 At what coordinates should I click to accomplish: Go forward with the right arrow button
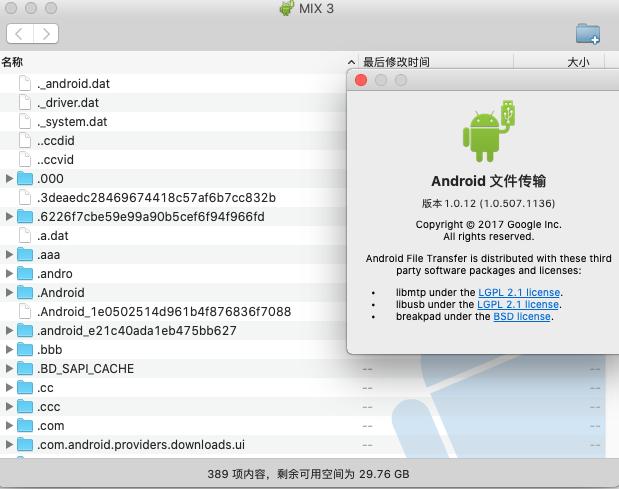[46, 34]
